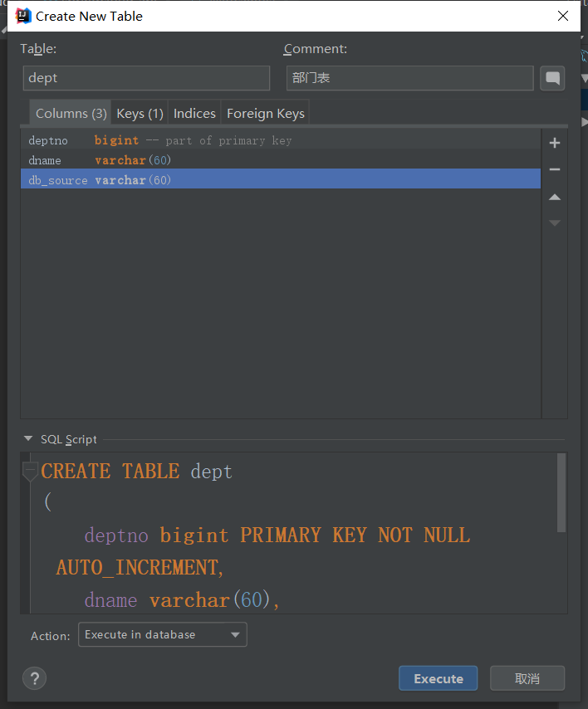Click the add column plus icon
This screenshot has height=709, width=588.
555,143
